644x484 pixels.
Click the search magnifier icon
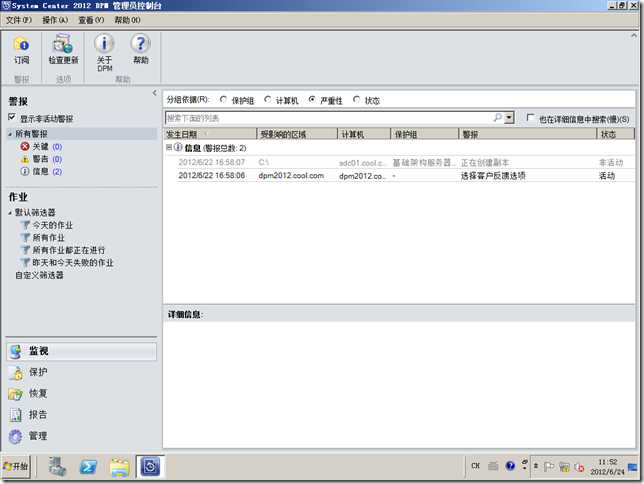pos(497,118)
